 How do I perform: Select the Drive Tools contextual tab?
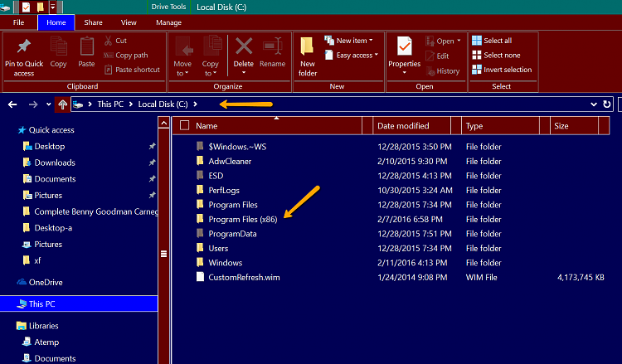coord(168,7)
